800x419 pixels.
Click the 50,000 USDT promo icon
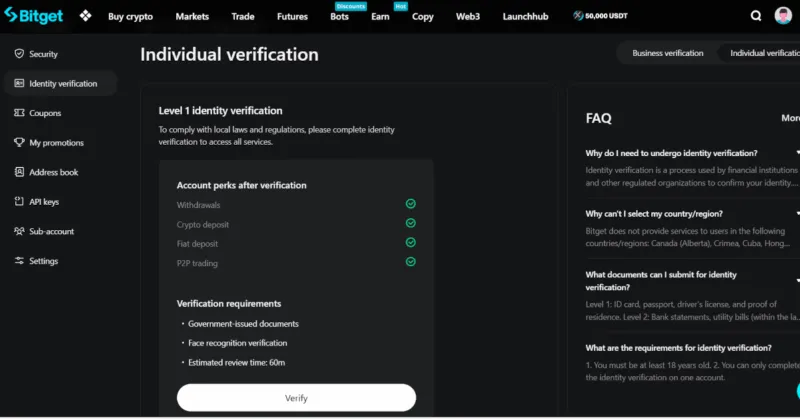(x=578, y=16)
